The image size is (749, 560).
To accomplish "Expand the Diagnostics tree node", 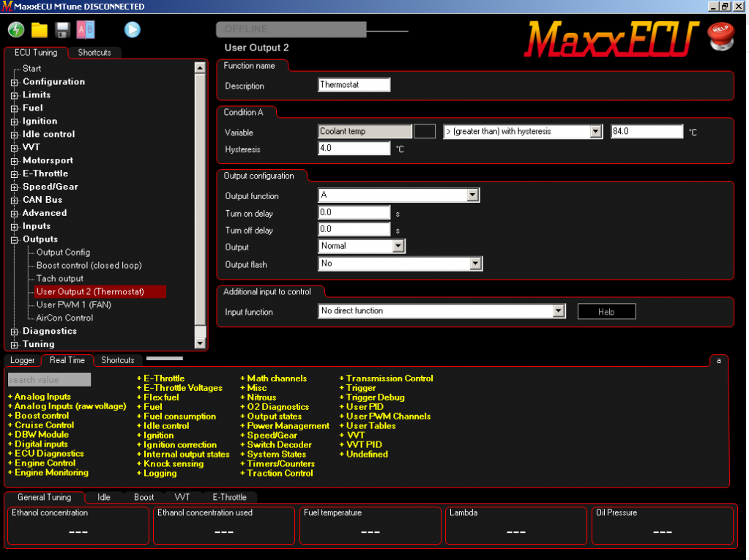I will [15, 332].
